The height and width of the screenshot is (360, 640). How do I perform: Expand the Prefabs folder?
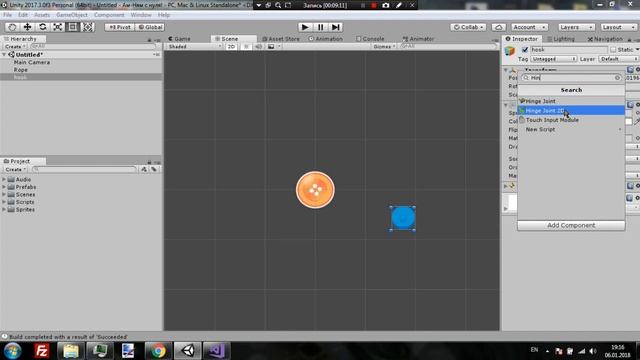pos(4,187)
